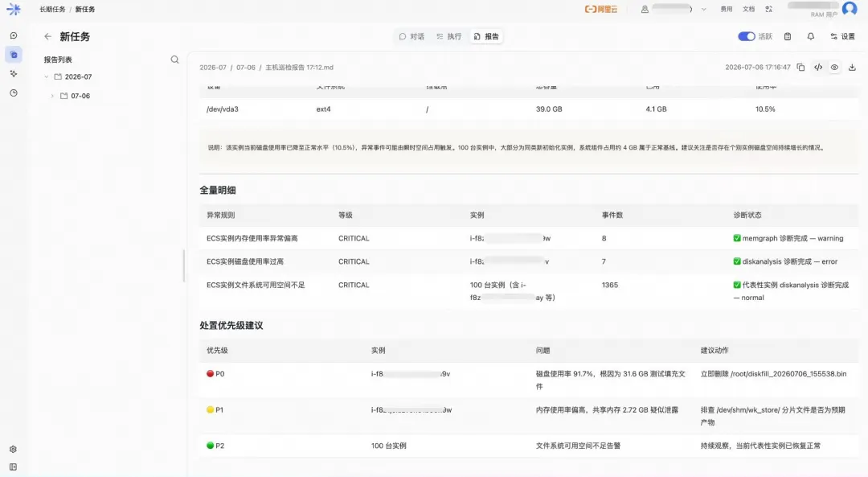The width and height of the screenshot is (868, 477).
Task: Click the 报告列表 panel title
Action: (58, 60)
